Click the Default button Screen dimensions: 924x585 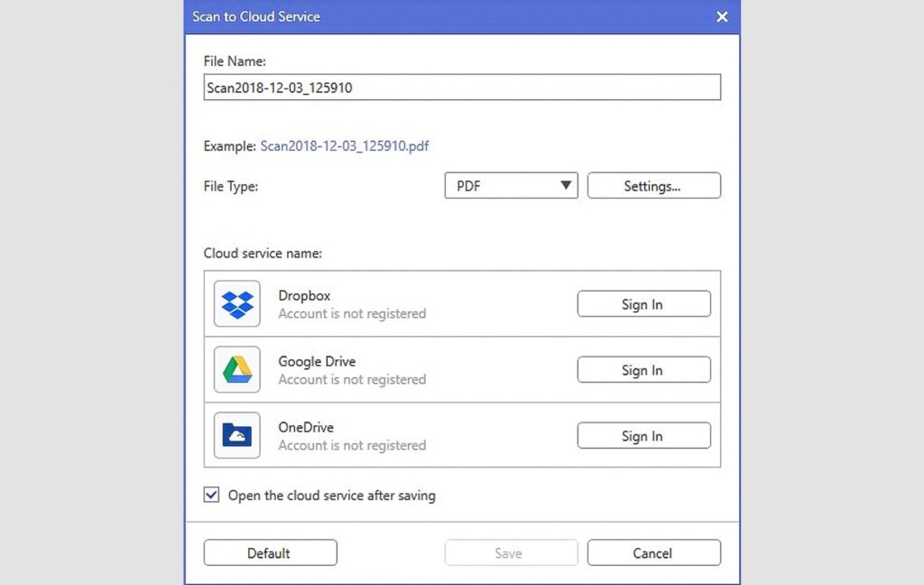coord(271,553)
